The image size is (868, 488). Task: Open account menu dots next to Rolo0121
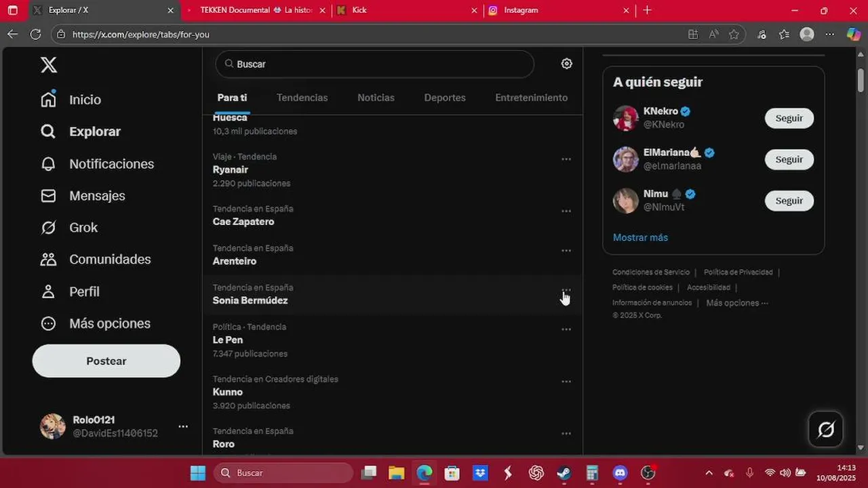(183, 426)
